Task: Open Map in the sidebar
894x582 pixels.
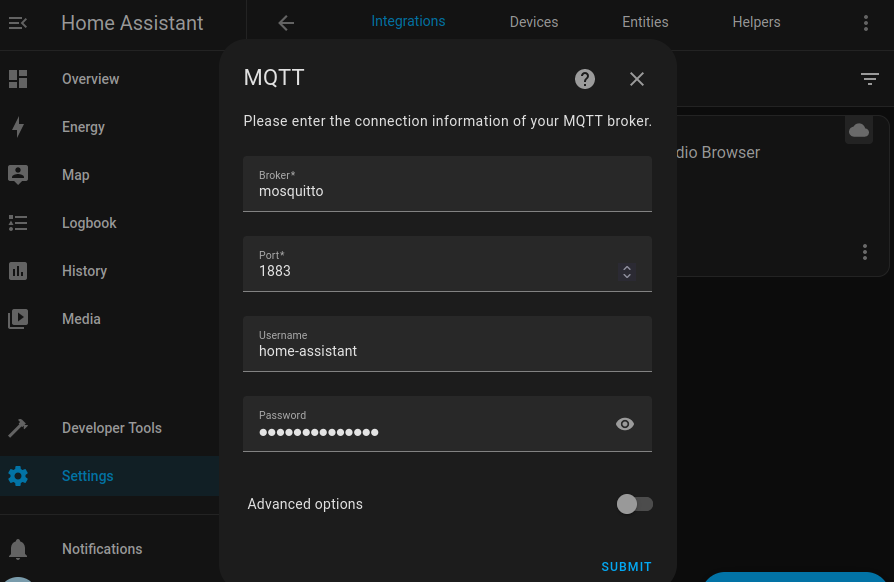Action: click(109, 175)
